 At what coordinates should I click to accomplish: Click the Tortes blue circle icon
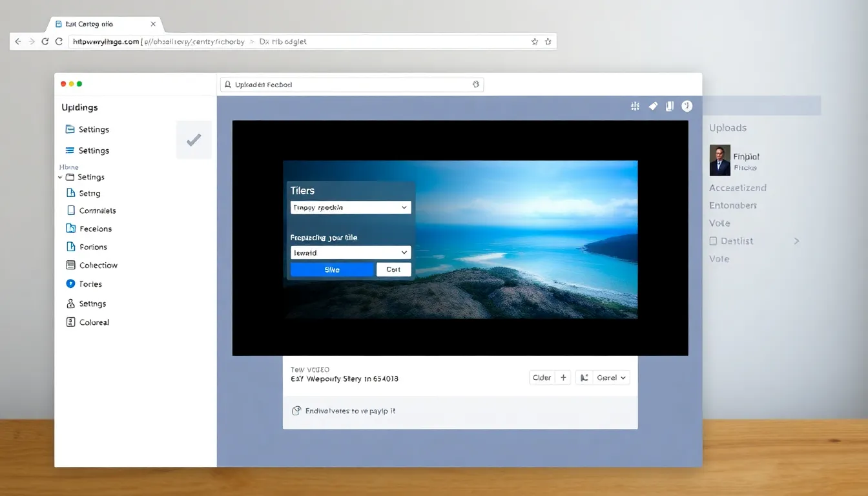[71, 284]
